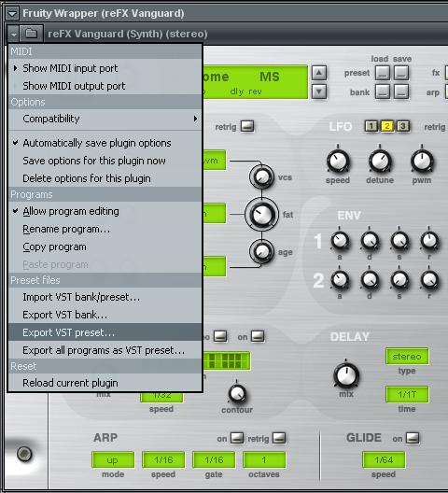Toggle the oscillator retrig switch
The width and height of the screenshot is (448, 493).
coord(247,126)
